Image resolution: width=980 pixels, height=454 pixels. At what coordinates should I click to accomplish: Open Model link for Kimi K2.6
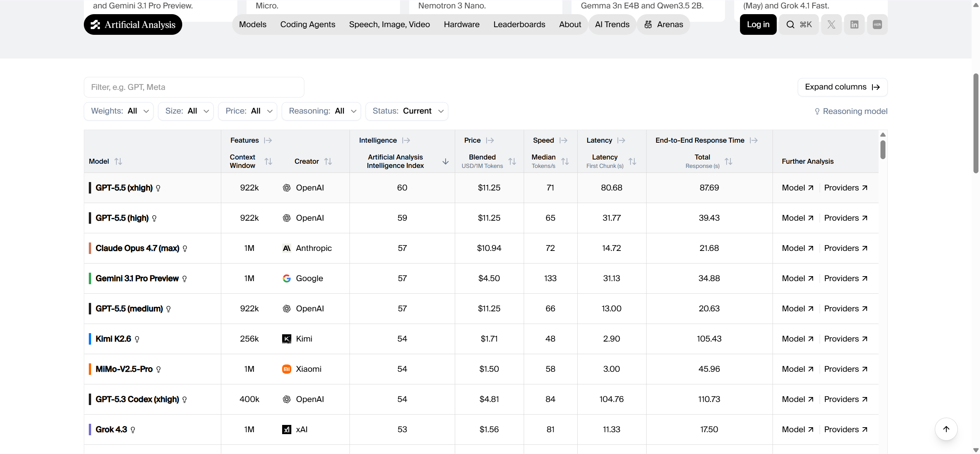(x=797, y=339)
